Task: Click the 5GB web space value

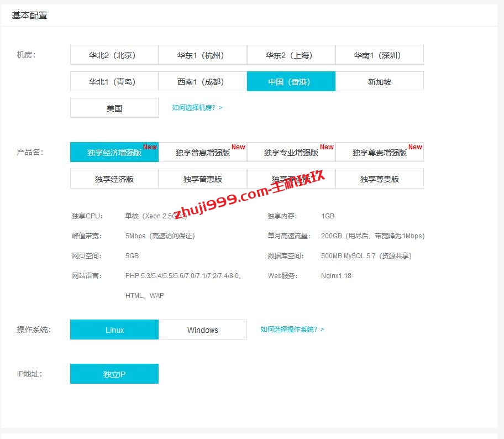Action: point(132,255)
